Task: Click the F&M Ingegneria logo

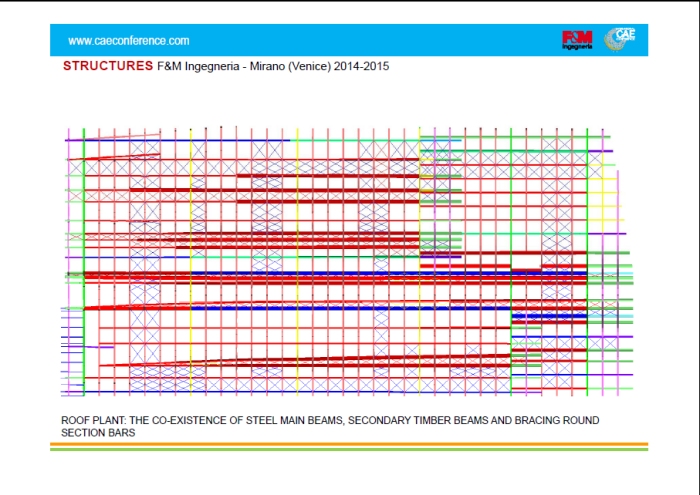Action: [577, 40]
